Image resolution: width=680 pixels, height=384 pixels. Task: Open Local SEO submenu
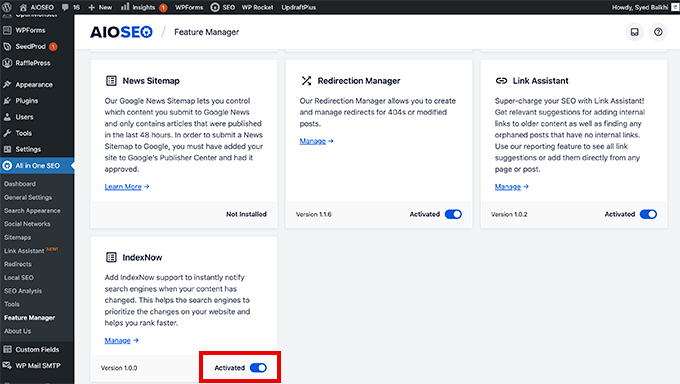pyautogui.click(x=19, y=278)
